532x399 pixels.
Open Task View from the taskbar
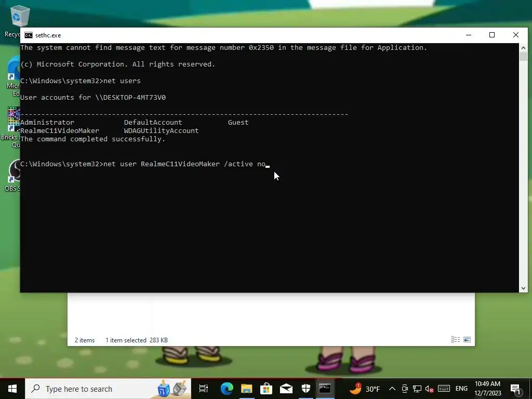204,389
